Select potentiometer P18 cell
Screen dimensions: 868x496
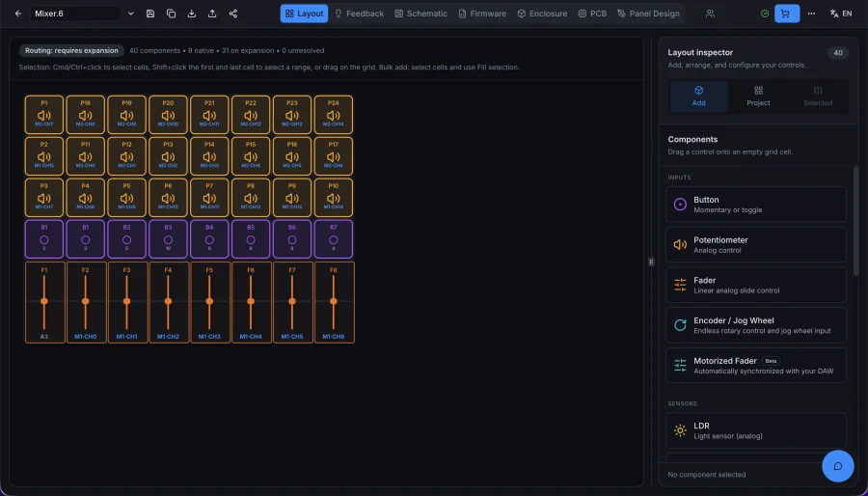click(x=85, y=115)
